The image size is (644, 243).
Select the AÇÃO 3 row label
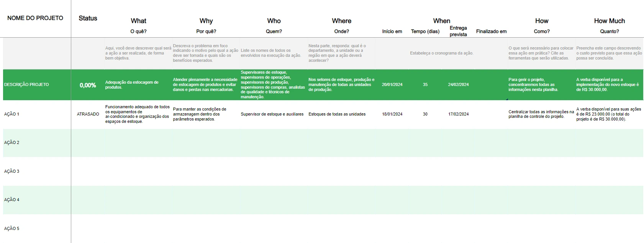coord(12,171)
